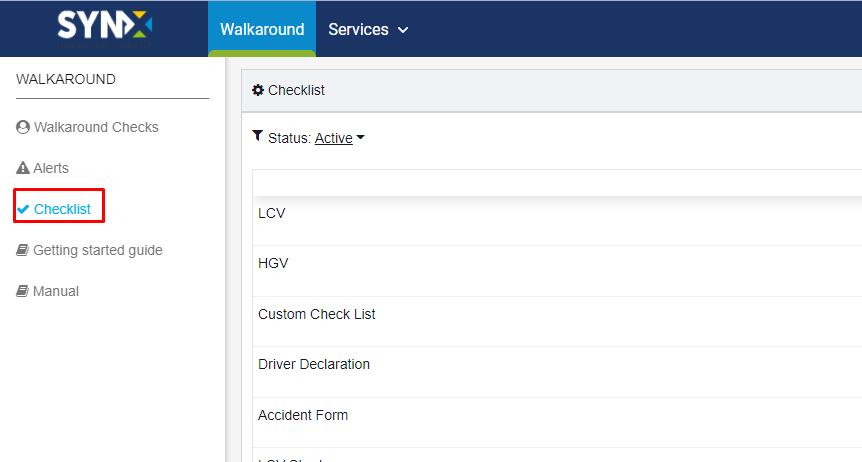Image resolution: width=862 pixels, height=462 pixels.
Task: Click the gear icon beside Checklist heading
Action: 258,90
